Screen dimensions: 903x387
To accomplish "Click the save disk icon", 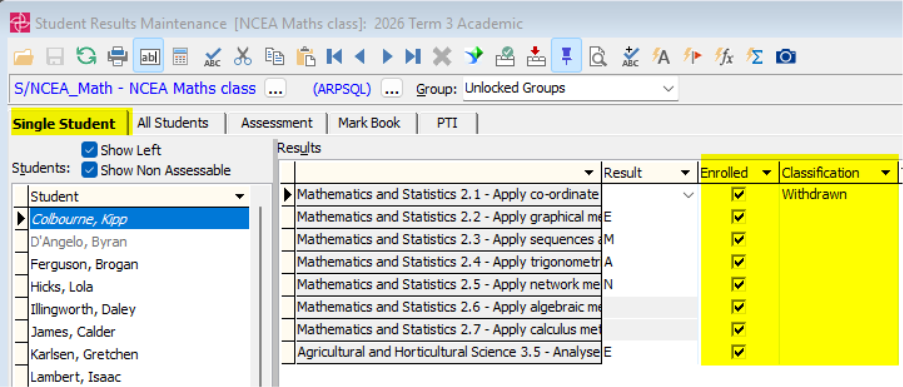I will point(55,56).
